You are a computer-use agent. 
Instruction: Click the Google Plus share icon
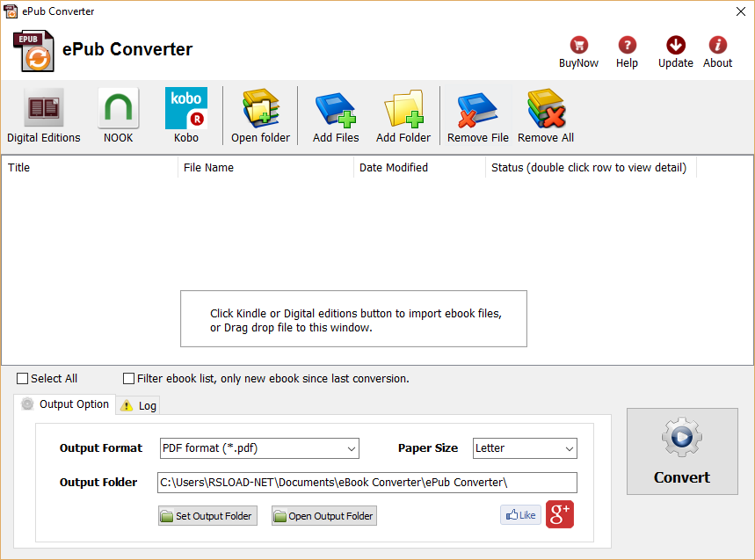560,515
